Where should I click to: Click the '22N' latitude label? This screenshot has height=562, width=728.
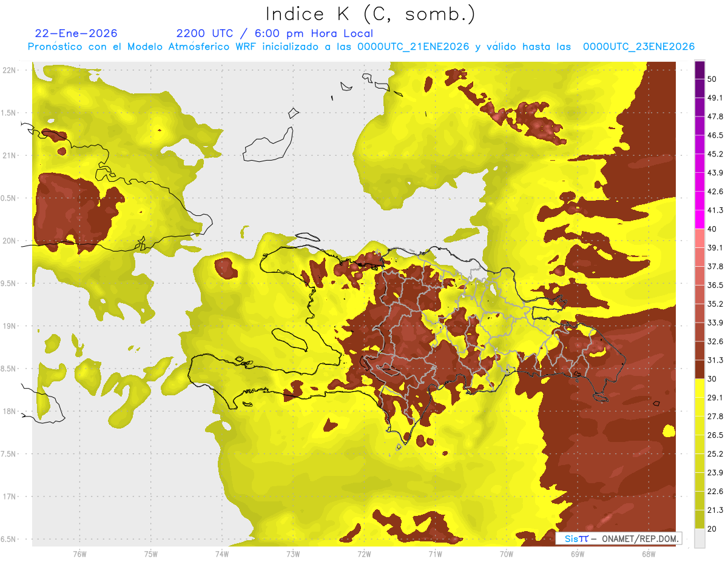(8, 70)
